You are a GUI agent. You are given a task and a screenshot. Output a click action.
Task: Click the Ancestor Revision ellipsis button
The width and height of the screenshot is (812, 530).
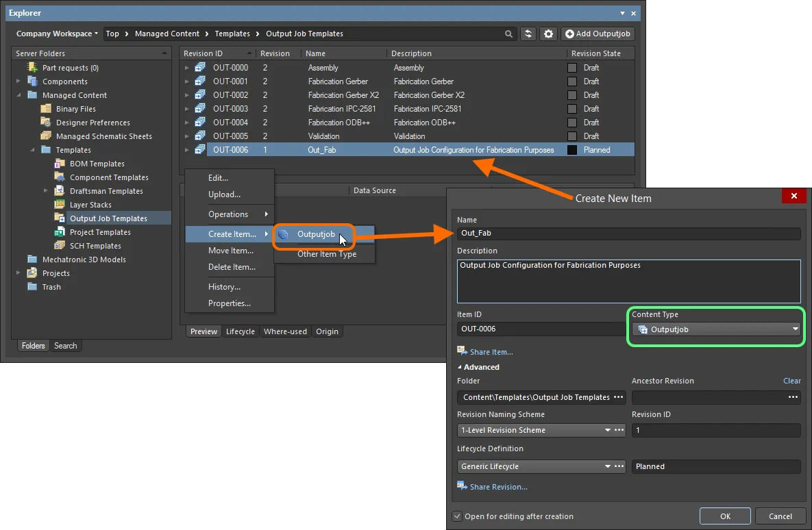tap(793, 397)
